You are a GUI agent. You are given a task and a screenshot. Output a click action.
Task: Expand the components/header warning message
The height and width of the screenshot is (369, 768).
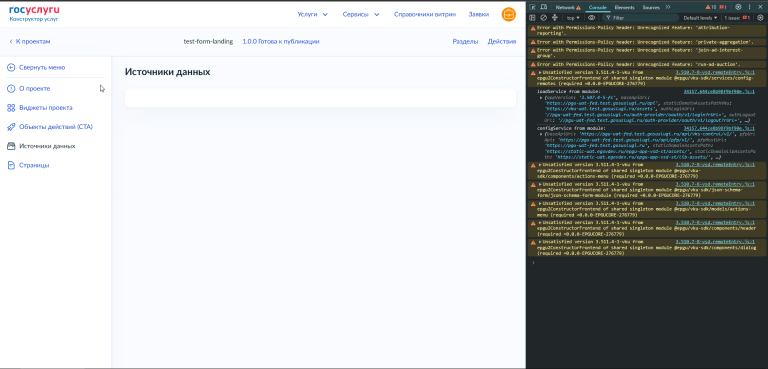[x=540, y=222]
